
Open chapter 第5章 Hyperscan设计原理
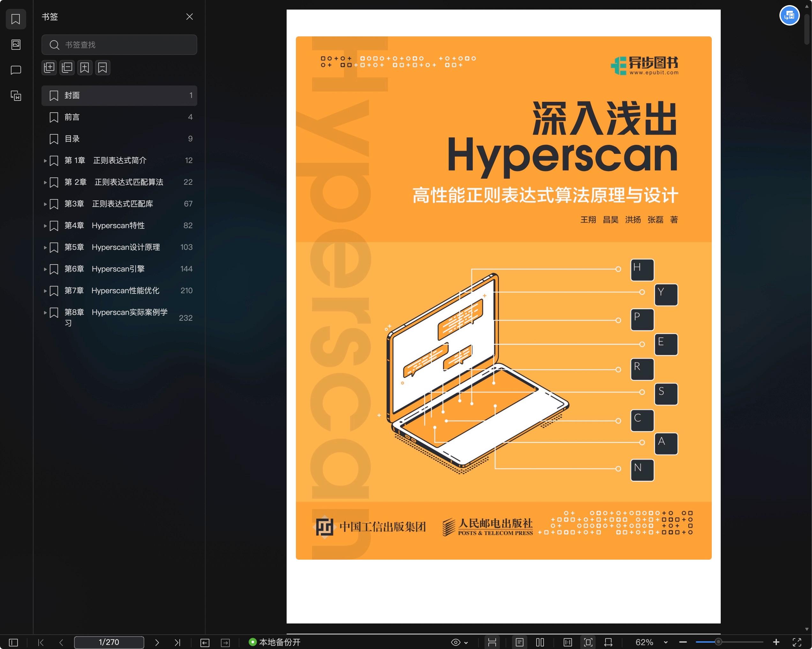click(112, 247)
